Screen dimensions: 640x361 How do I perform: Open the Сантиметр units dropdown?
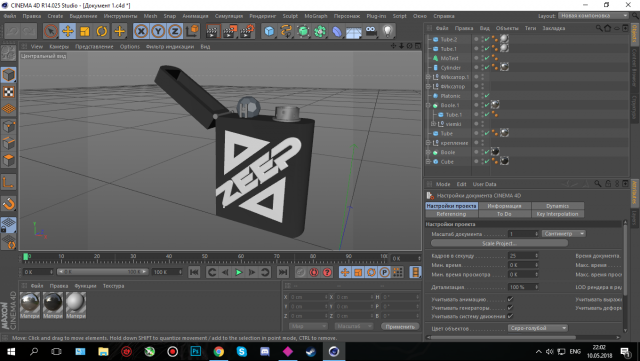pos(564,234)
